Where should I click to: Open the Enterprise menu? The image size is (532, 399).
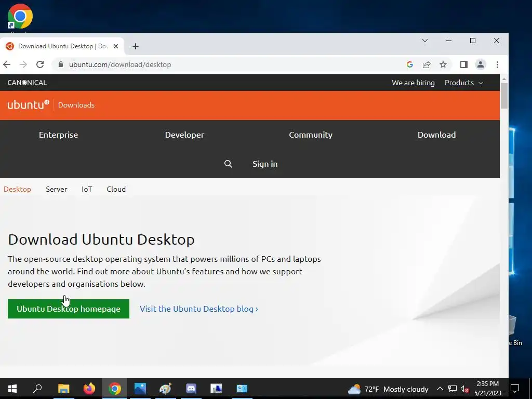[x=58, y=135]
